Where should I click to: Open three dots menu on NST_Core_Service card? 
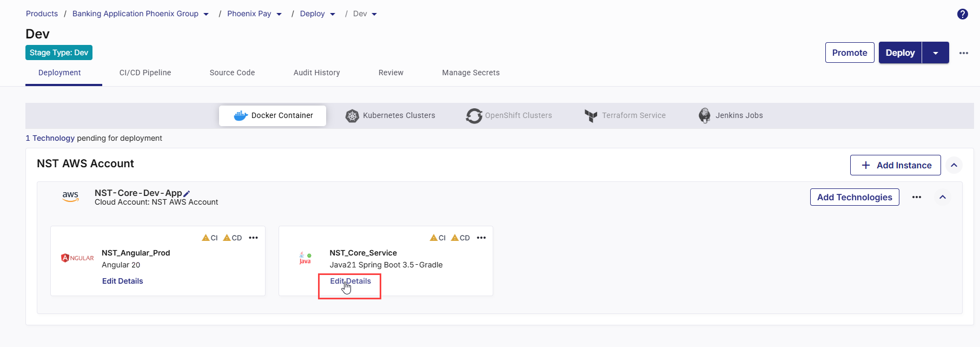coord(481,238)
